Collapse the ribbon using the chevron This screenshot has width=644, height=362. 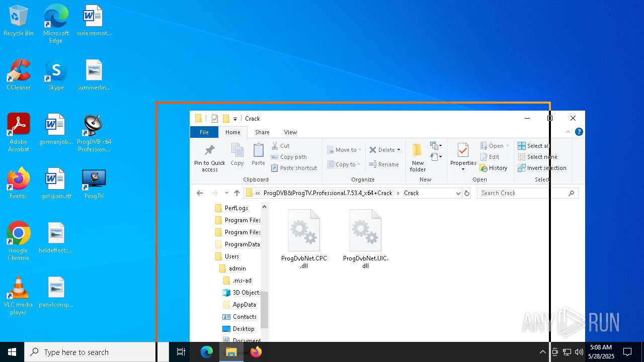568,132
